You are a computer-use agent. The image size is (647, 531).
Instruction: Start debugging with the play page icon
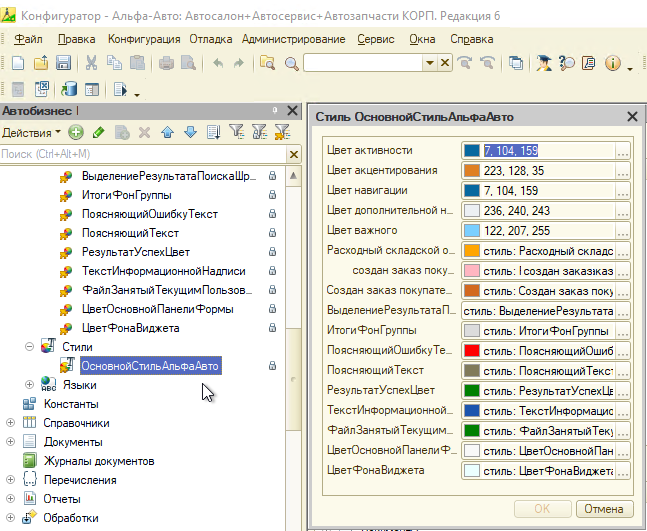120,89
